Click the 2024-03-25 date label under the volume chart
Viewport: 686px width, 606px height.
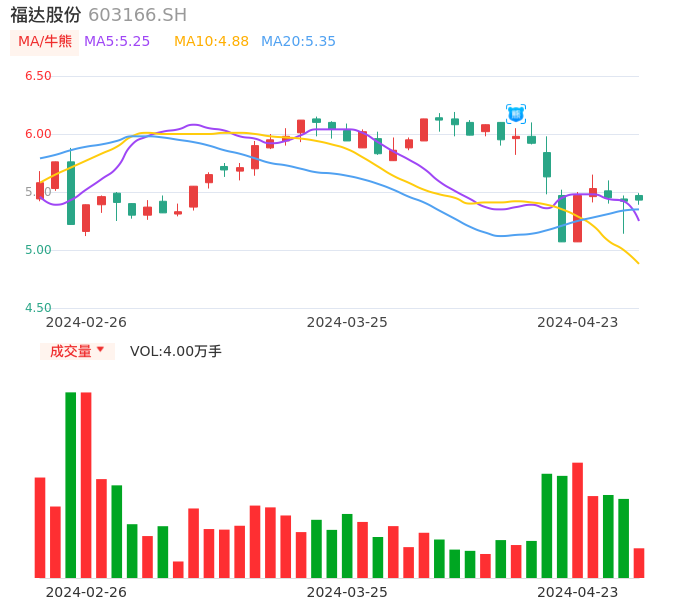(x=347, y=592)
